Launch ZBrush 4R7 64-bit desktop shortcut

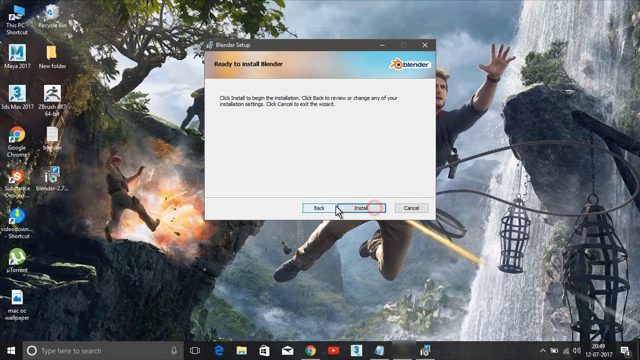coord(52,100)
